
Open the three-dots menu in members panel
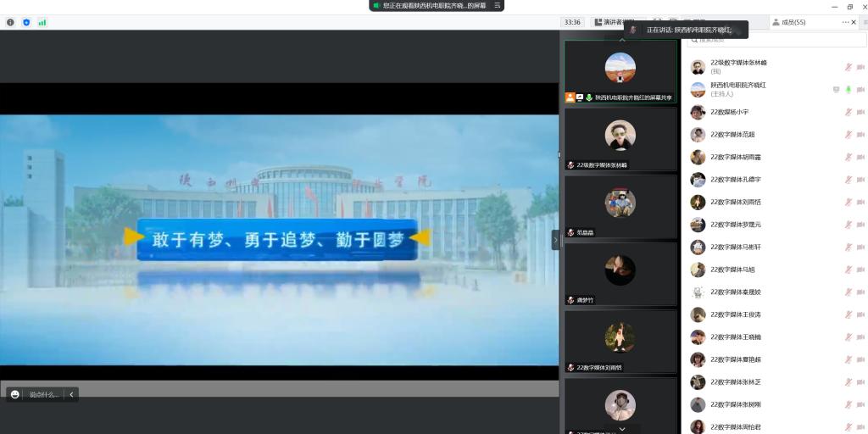[x=844, y=22]
